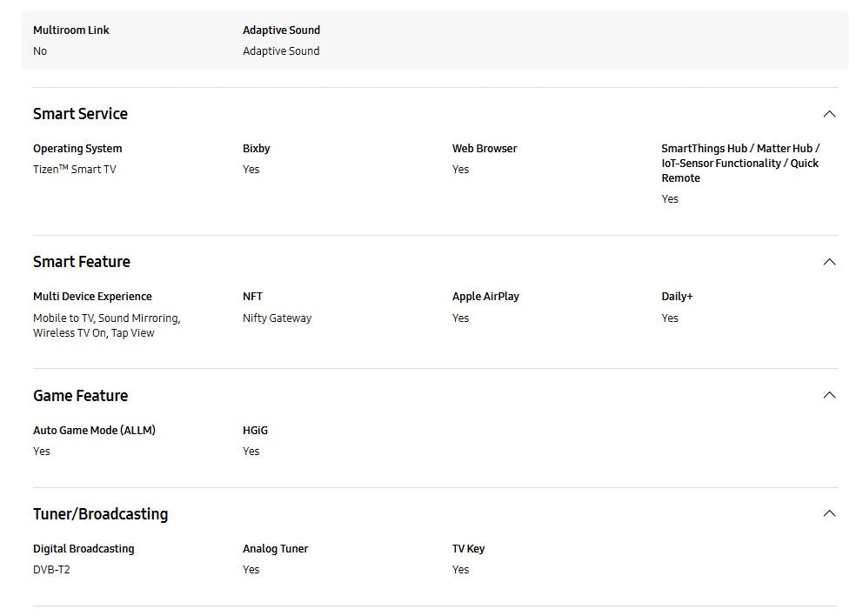The image size is (863, 616).
Task: Click the Tizen Smart TV value
Action: tap(74, 170)
